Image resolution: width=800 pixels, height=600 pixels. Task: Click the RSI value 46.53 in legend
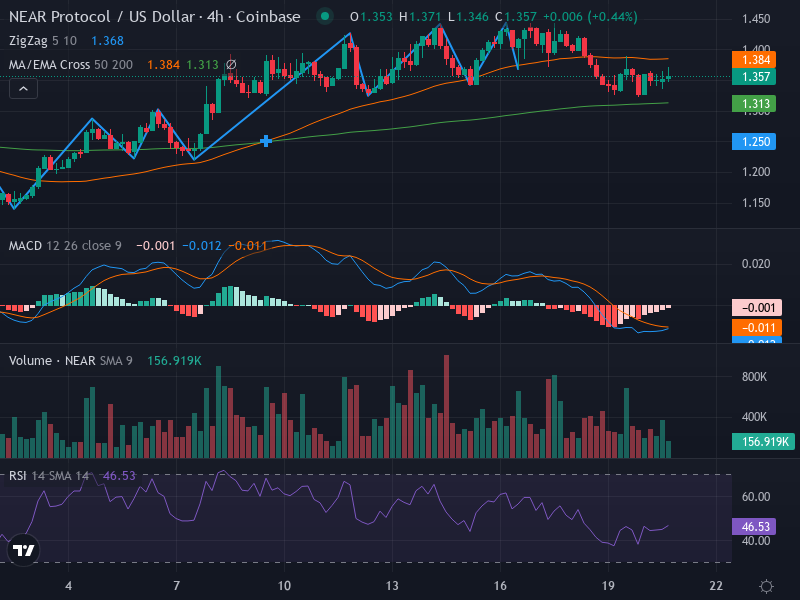119,476
